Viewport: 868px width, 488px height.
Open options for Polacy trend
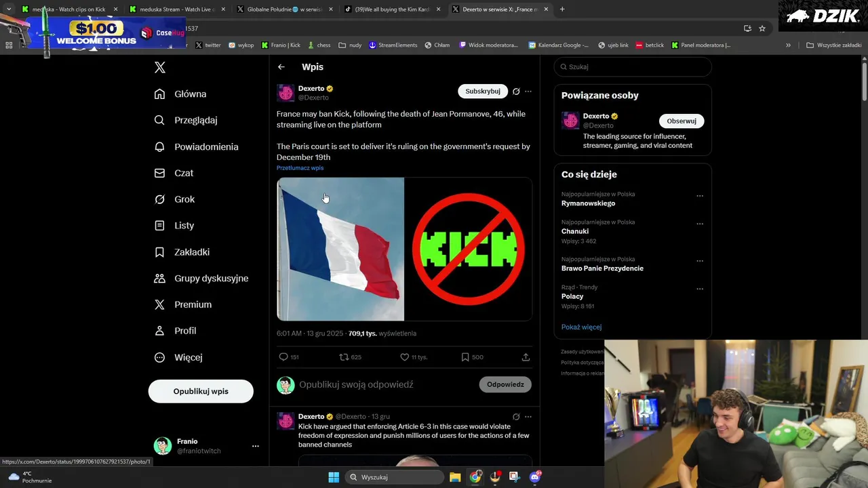(x=700, y=289)
